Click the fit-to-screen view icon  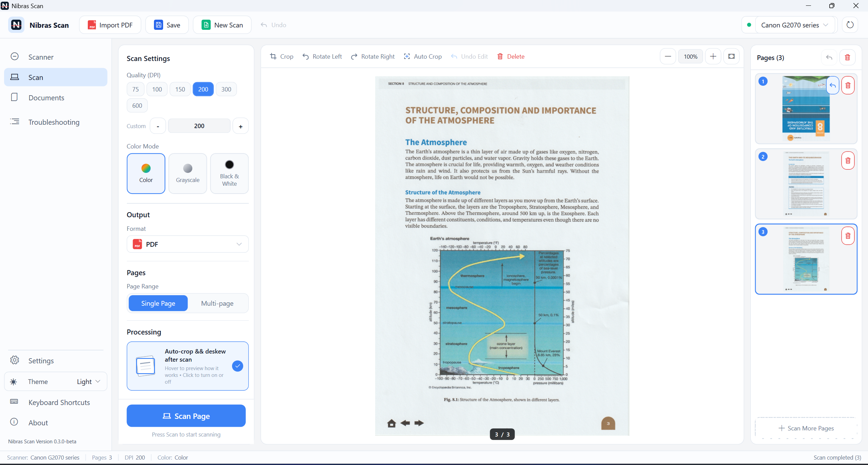click(731, 57)
